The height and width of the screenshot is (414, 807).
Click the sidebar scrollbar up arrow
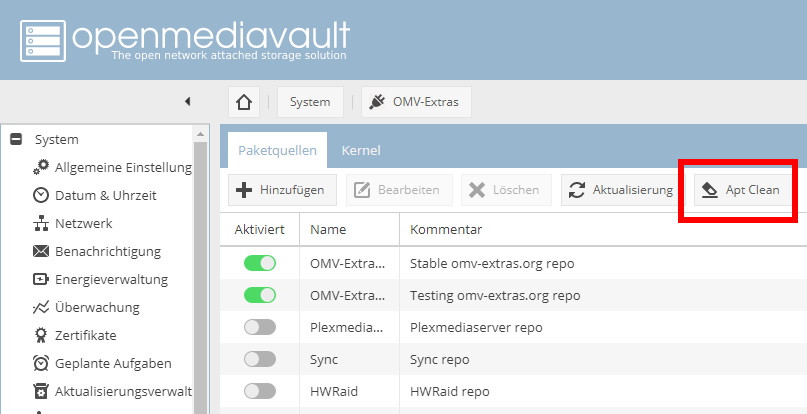[x=200, y=134]
